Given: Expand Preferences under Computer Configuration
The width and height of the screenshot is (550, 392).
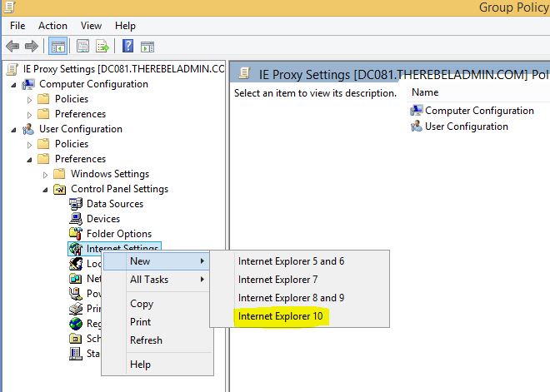Looking at the screenshot, I should [29, 115].
